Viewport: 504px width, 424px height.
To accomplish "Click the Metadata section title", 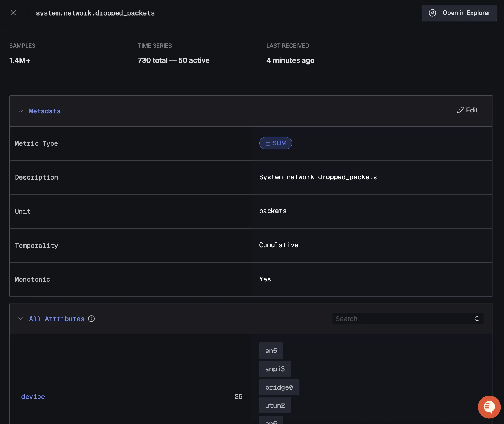I will (45, 111).
